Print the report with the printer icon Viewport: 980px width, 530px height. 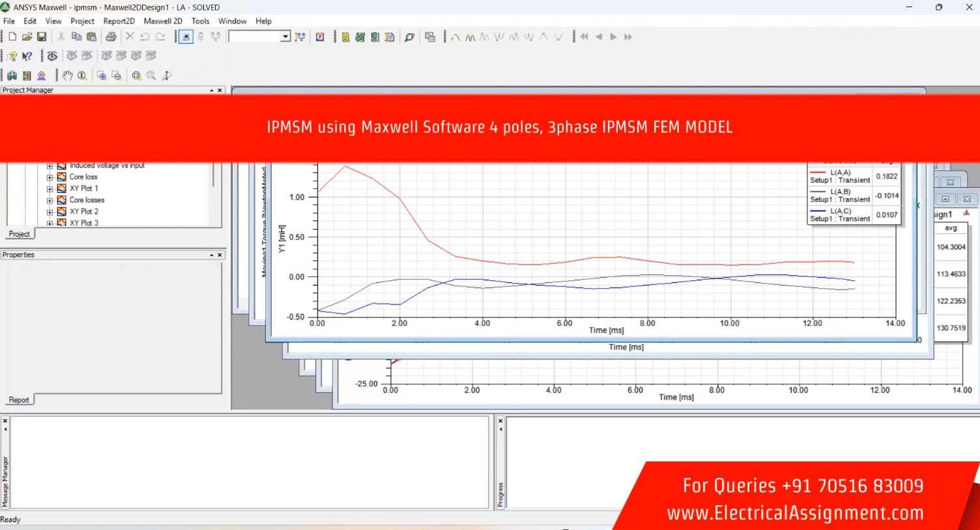111,37
